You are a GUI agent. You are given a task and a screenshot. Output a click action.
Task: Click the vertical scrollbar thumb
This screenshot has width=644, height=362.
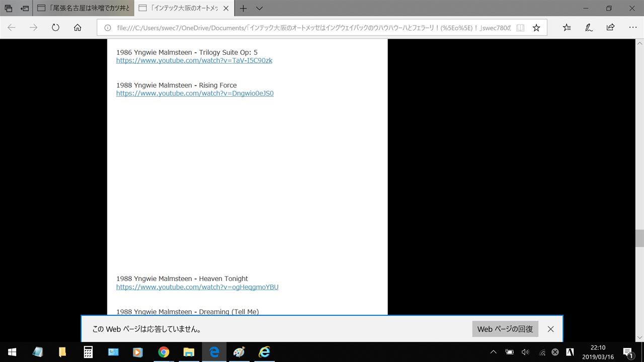pyautogui.click(x=639, y=238)
